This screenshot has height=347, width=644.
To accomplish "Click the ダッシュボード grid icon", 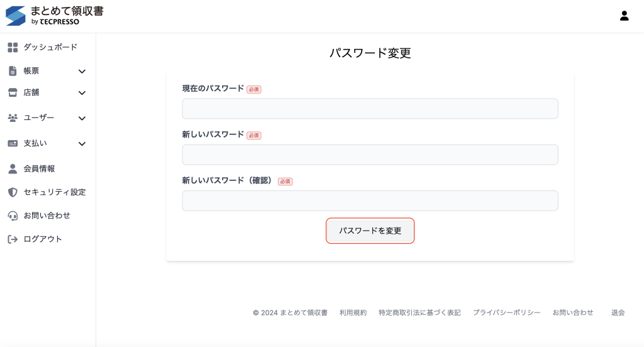I will [x=13, y=47].
